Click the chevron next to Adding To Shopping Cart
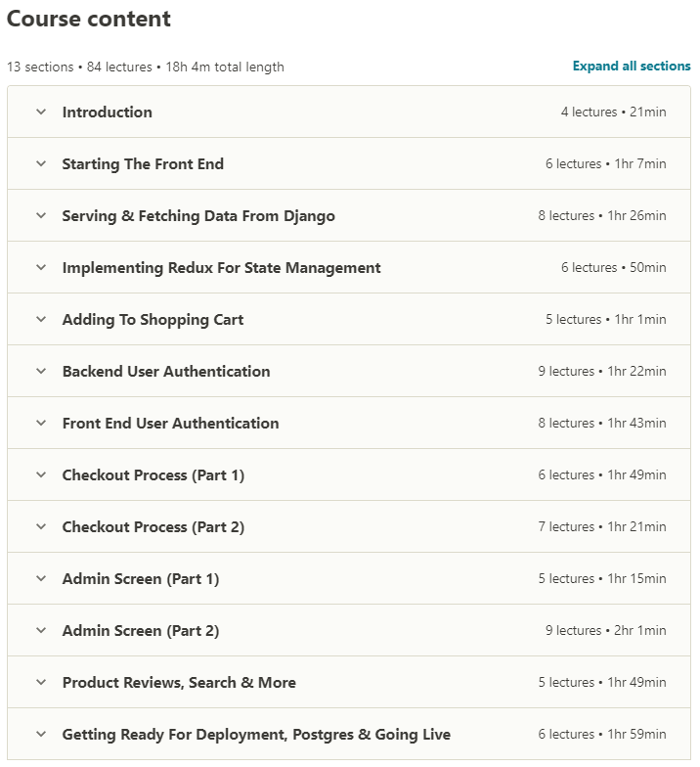 41,319
